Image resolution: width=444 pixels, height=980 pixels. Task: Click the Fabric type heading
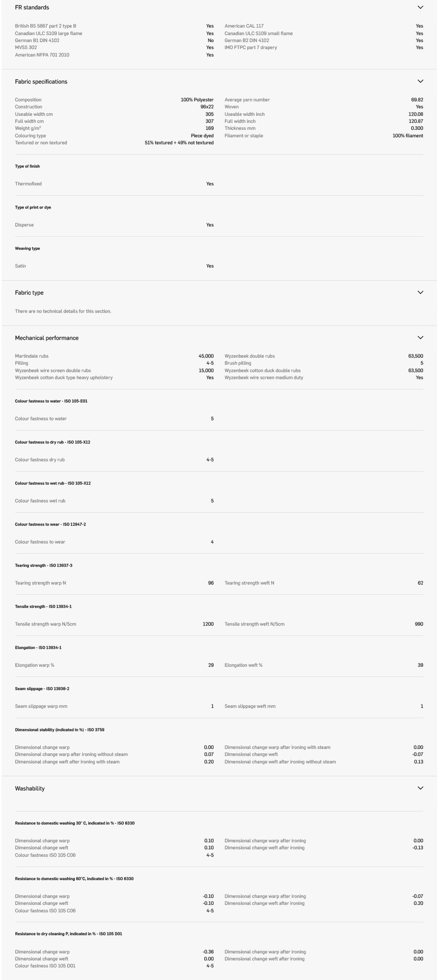(x=29, y=293)
